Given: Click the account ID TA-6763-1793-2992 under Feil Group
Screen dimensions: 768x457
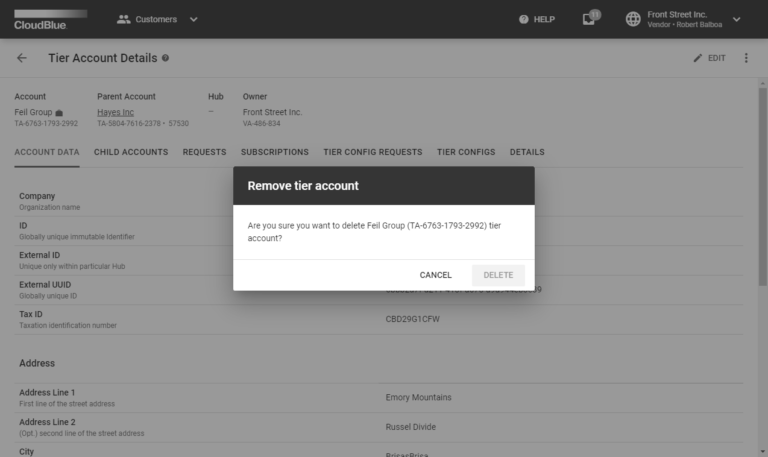Looking at the screenshot, I should tap(46, 123).
